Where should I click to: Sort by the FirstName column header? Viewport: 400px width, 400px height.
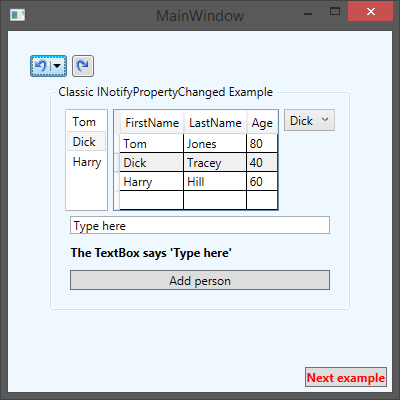click(152, 123)
